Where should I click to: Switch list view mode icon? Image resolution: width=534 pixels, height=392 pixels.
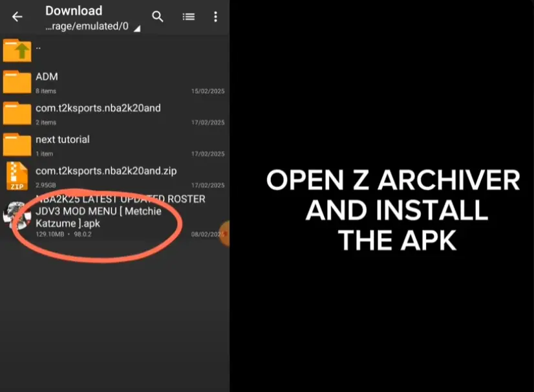coord(188,17)
